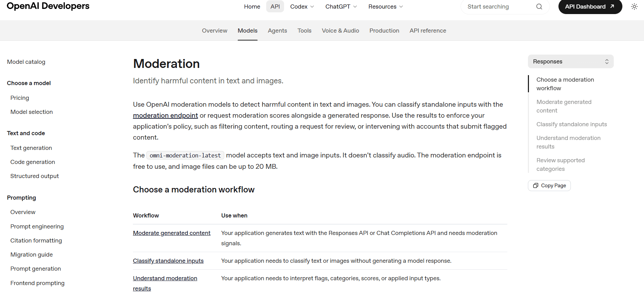Viewport: 644px width, 295px height.
Task: Open Citation formatting sidebar page
Action: 36,240
